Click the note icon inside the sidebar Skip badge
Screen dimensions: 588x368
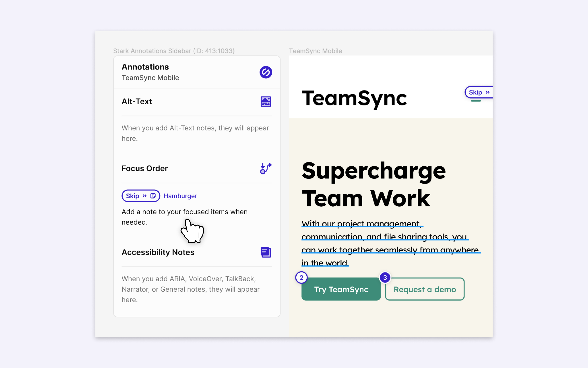pyautogui.click(x=153, y=196)
